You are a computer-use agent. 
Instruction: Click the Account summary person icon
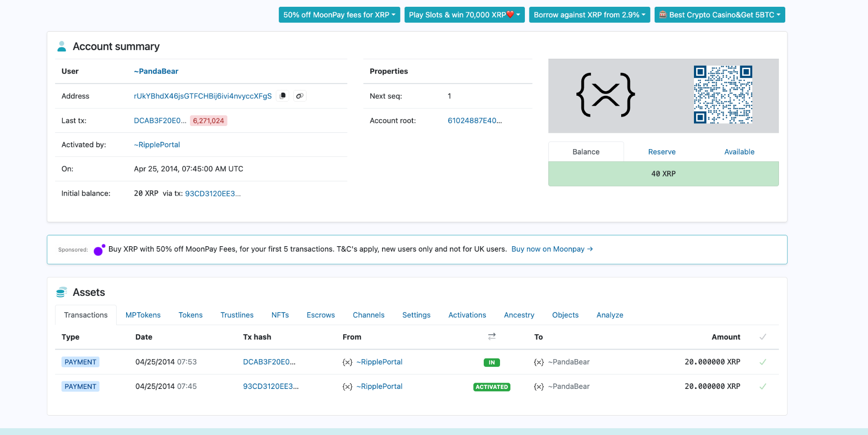tap(61, 46)
